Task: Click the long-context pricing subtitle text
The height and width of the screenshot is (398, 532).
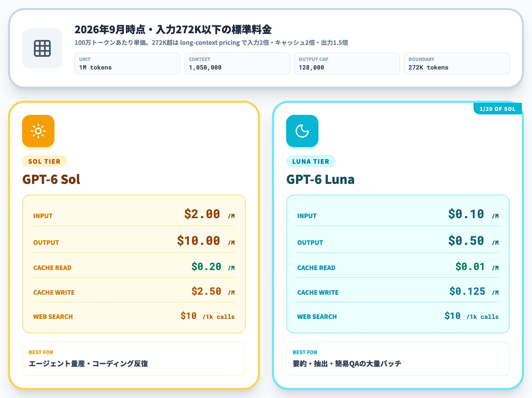Action: (x=211, y=43)
